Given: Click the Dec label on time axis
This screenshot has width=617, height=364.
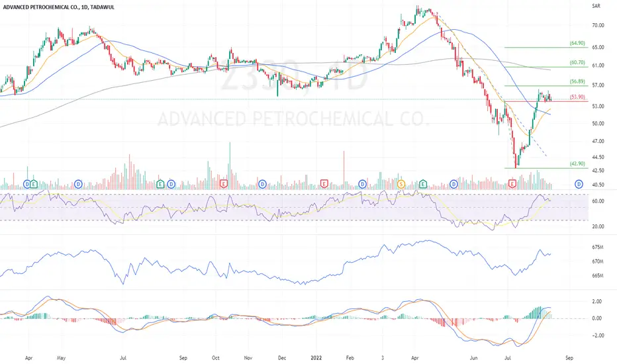Looking at the screenshot, I should 282,358.
